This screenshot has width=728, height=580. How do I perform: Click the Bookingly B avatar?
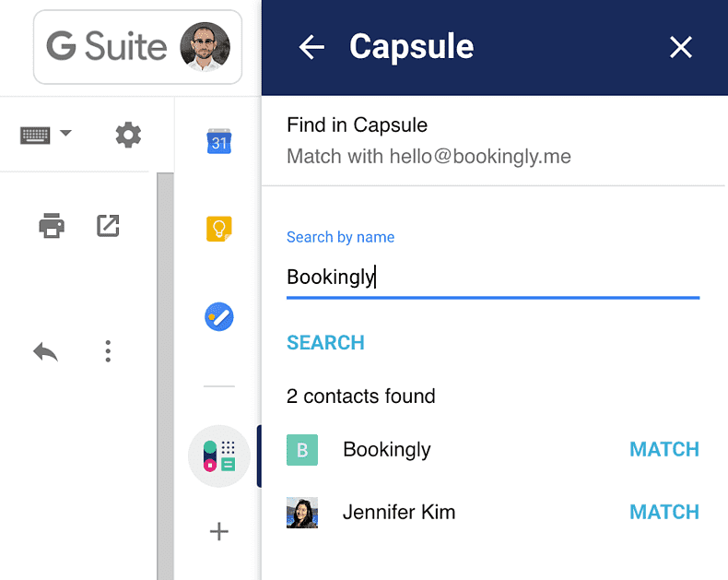tap(302, 450)
